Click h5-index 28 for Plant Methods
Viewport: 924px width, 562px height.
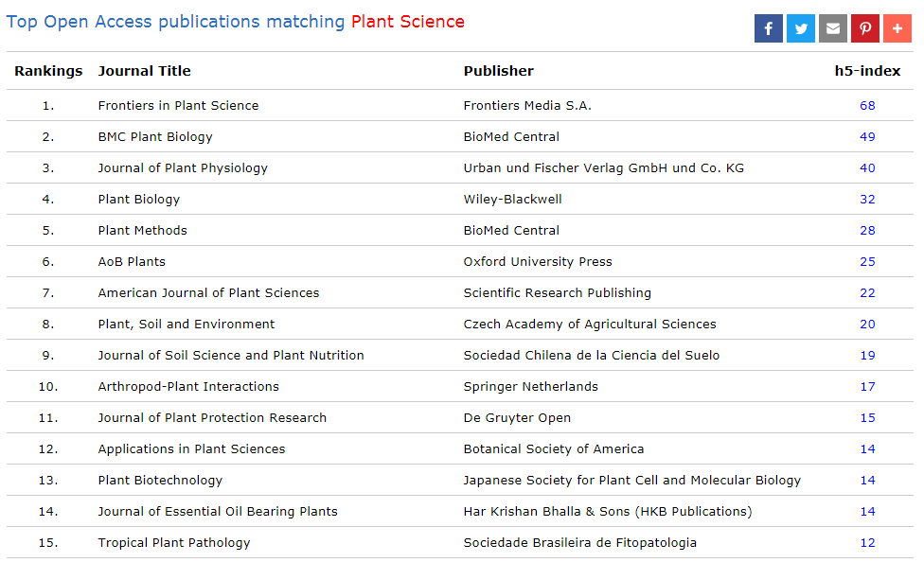pyautogui.click(x=867, y=231)
